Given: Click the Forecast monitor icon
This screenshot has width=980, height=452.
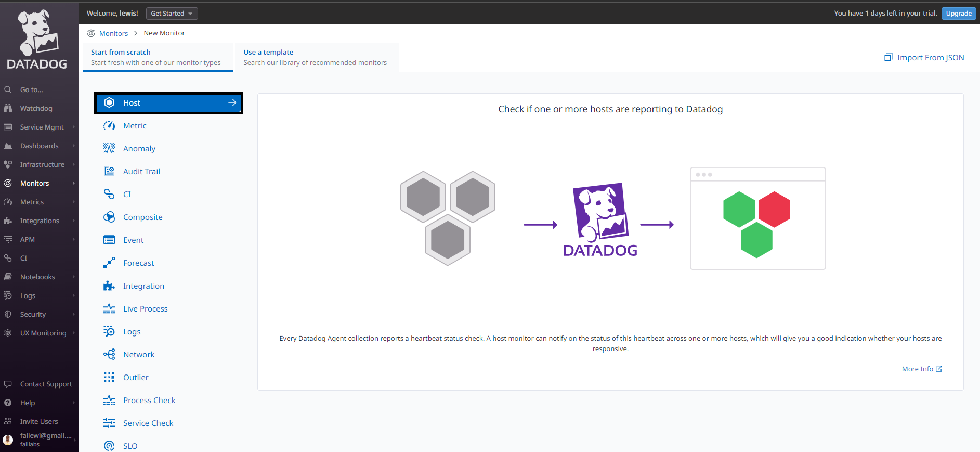Looking at the screenshot, I should [109, 263].
